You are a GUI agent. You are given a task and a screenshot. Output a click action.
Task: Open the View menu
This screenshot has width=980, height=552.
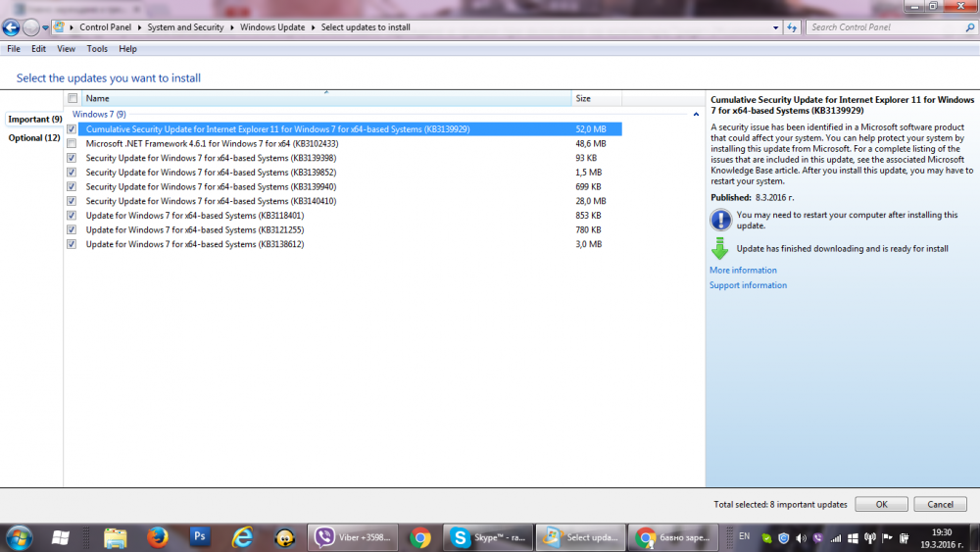(66, 49)
